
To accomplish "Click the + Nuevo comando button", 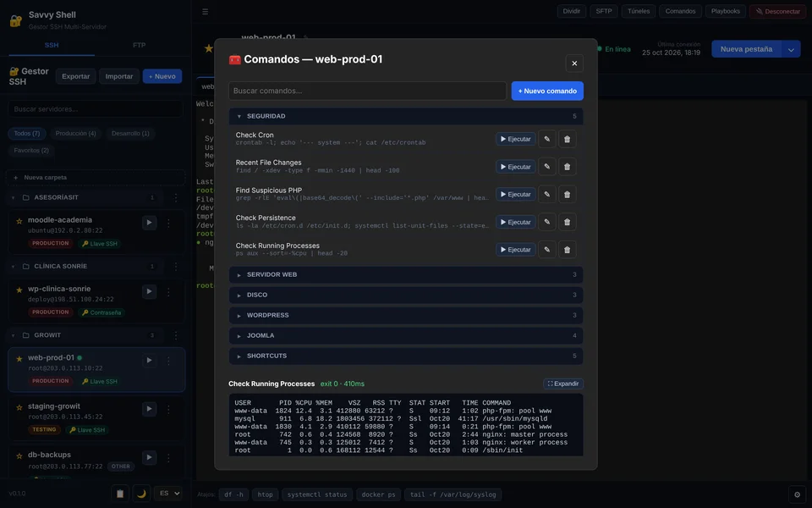I will (547, 91).
